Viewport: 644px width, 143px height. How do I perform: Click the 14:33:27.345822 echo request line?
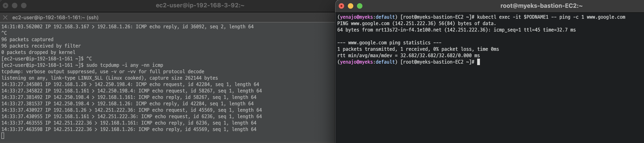pos(132,91)
